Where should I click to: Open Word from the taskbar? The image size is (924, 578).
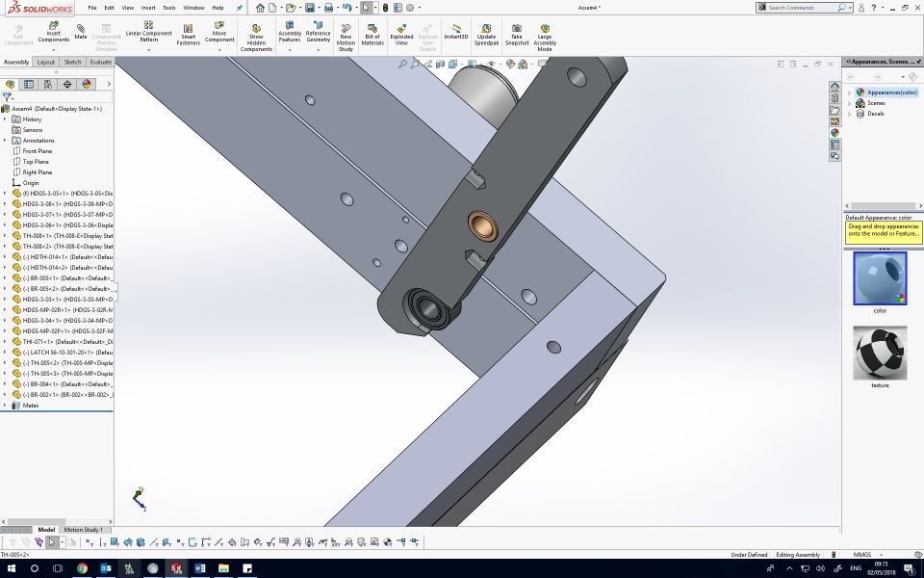point(200,568)
